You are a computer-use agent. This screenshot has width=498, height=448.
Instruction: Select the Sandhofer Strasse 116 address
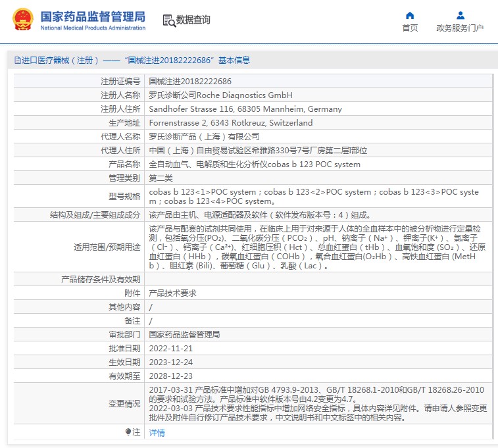(x=245, y=109)
